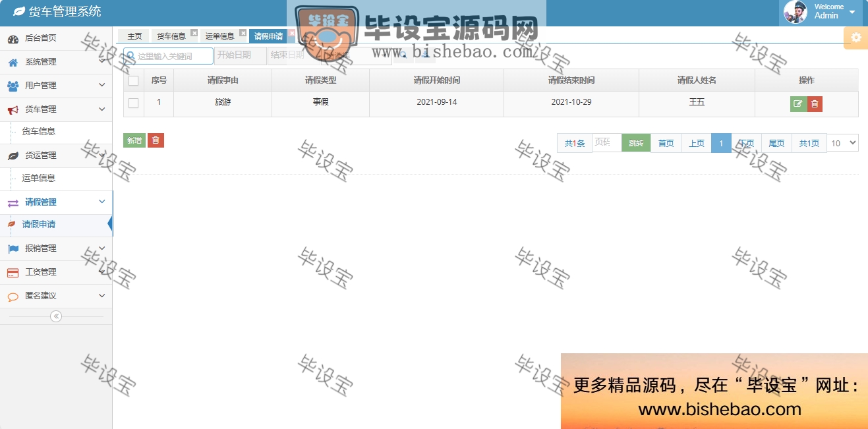Tick the select-all checkbox in table header
Viewport: 868px width, 429px height.
pyautogui.click(x=134, y=80)
